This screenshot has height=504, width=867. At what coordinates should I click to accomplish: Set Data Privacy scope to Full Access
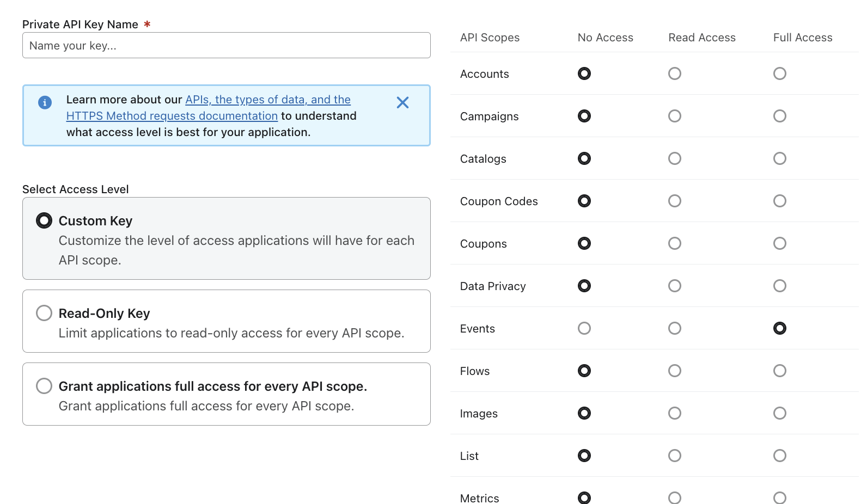click(x=780, y=286)
